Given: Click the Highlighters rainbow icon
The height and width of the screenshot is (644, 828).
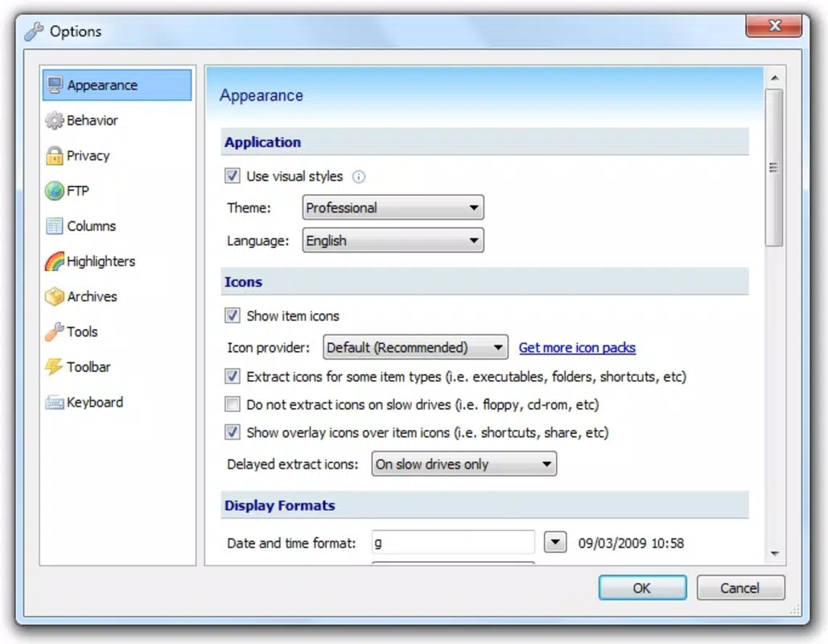Looking at the screenshot, I should click(x=55, y=261).
